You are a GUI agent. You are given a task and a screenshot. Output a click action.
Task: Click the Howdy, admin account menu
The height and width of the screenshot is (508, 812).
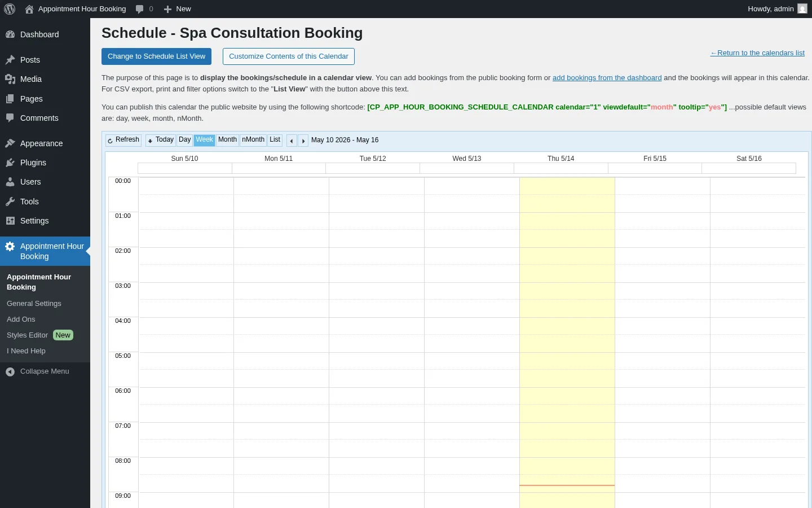point(777,9)
